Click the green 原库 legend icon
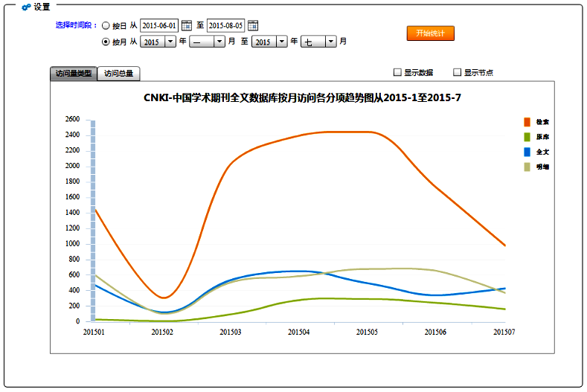The width and height of the screenshot is (587, 392). click(x=527, y=137)
